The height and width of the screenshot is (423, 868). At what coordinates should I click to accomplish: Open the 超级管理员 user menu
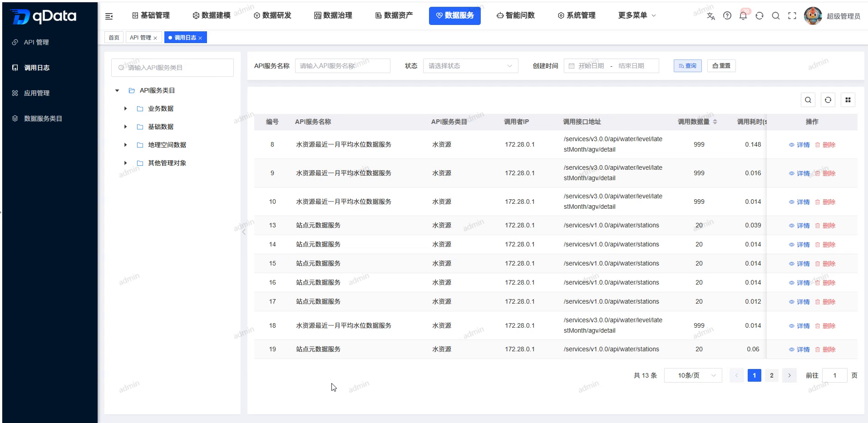(843, 16)
